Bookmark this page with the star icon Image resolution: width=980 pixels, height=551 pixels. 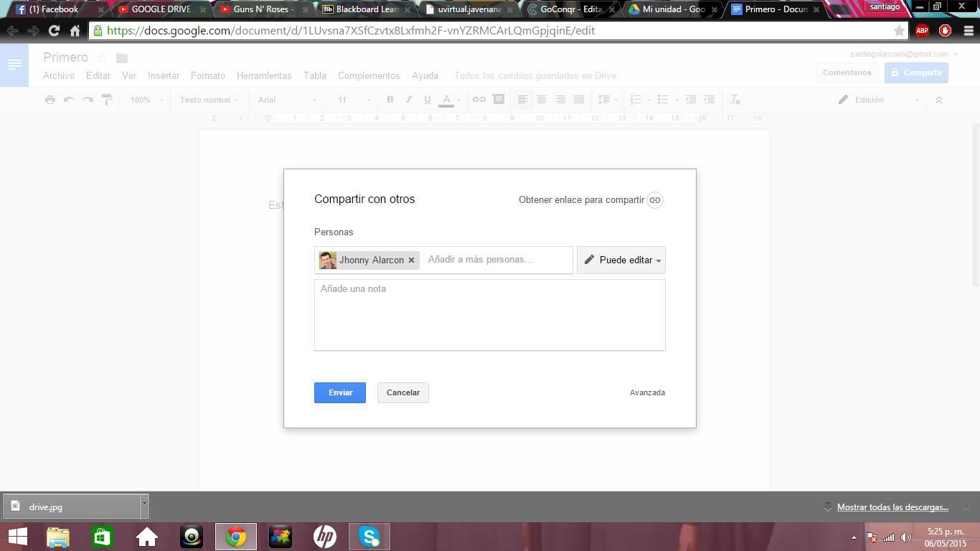(x=898, y=31)
